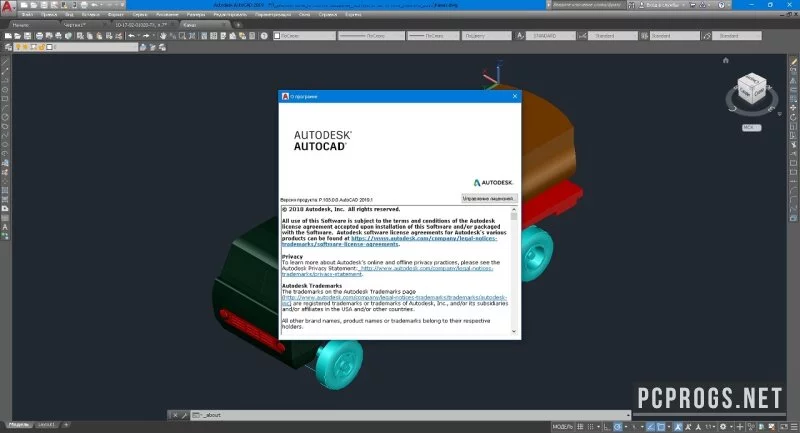Screen dimensions: 800x433
Task: Toggle 2D object snap in status bar
Action: tap(661, 427)
